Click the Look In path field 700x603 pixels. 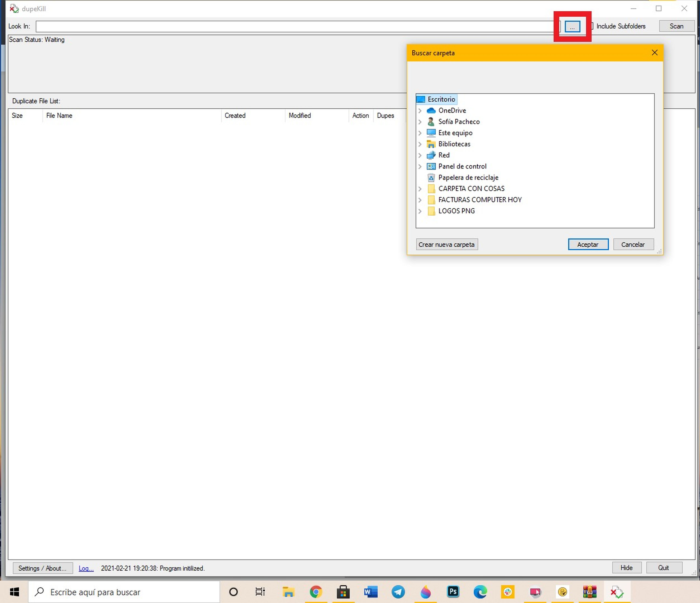[294, 26]
